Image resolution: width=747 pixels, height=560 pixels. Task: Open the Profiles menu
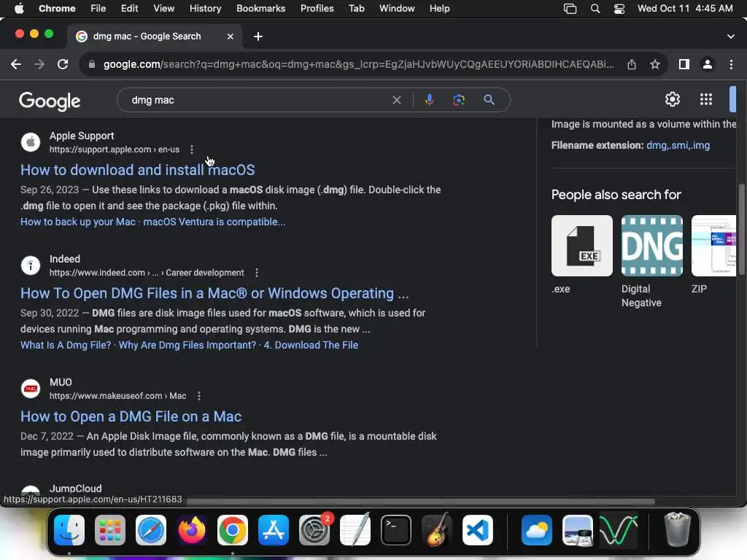click(317, 9)
